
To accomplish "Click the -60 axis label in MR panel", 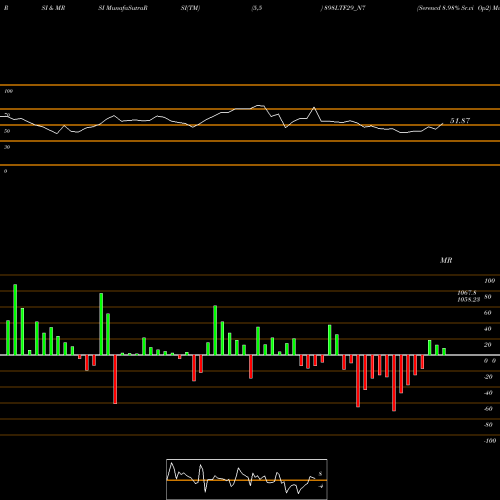I will (x=488, y=409).
